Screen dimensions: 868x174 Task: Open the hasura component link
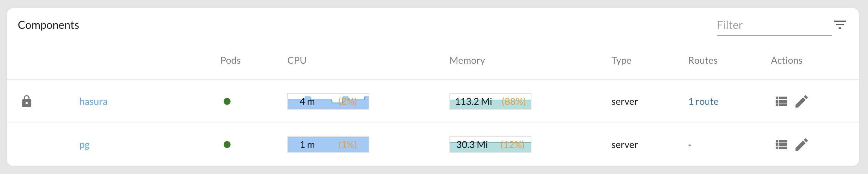[93, 101]
